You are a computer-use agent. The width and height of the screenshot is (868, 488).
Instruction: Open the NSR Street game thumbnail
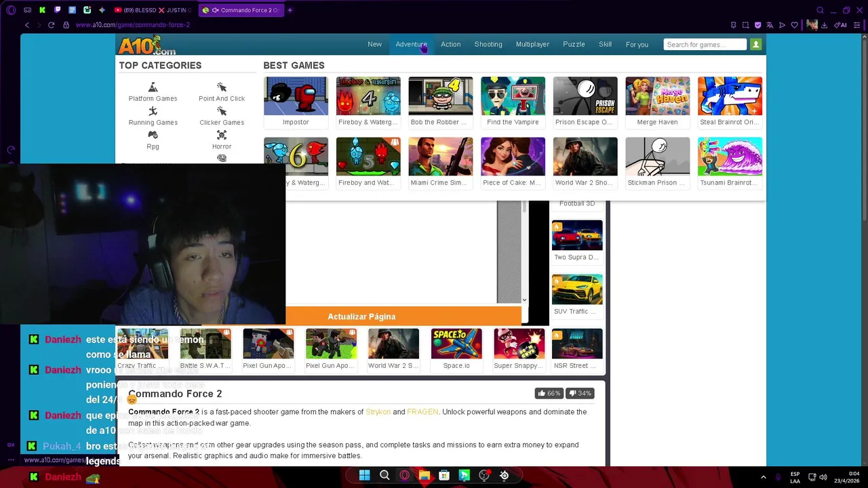577,344
